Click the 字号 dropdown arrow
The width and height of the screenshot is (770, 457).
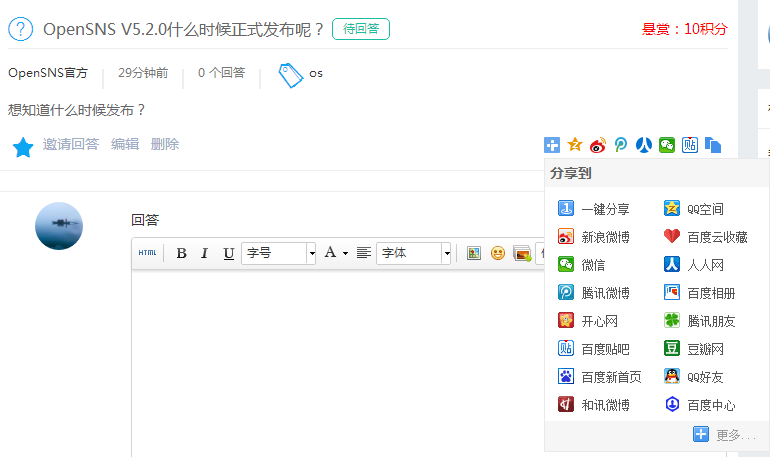pyautogui.click(x=311, y=253)
